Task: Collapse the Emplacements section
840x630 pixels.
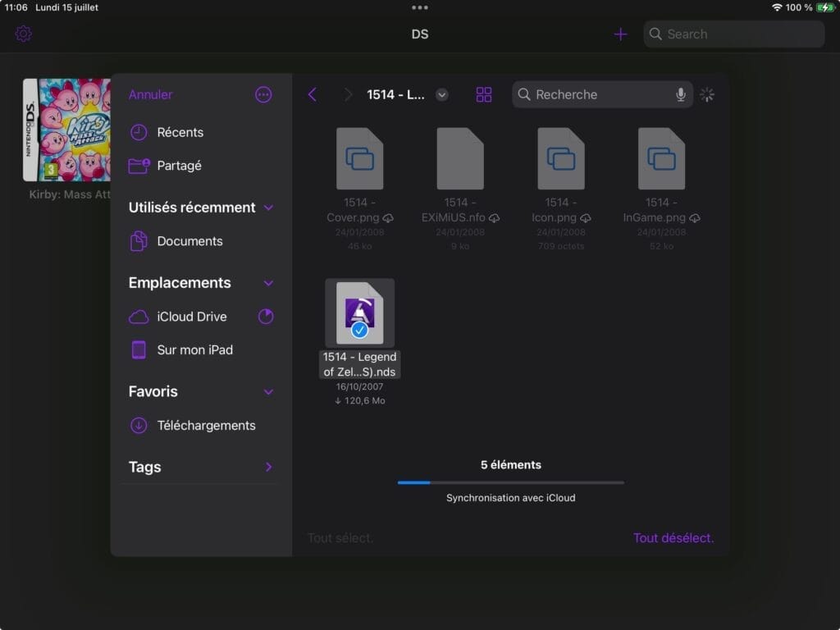Action: point(268,282)
